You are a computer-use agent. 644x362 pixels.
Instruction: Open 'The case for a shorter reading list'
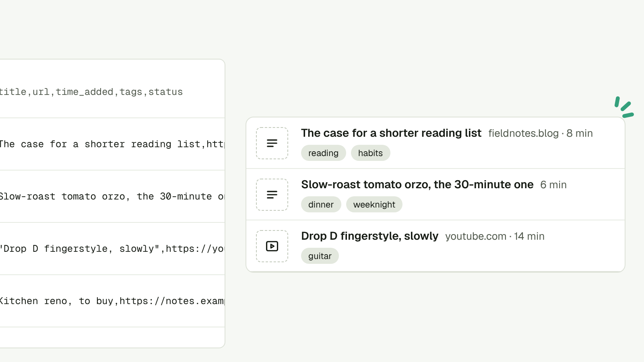(x=391, y=133)
